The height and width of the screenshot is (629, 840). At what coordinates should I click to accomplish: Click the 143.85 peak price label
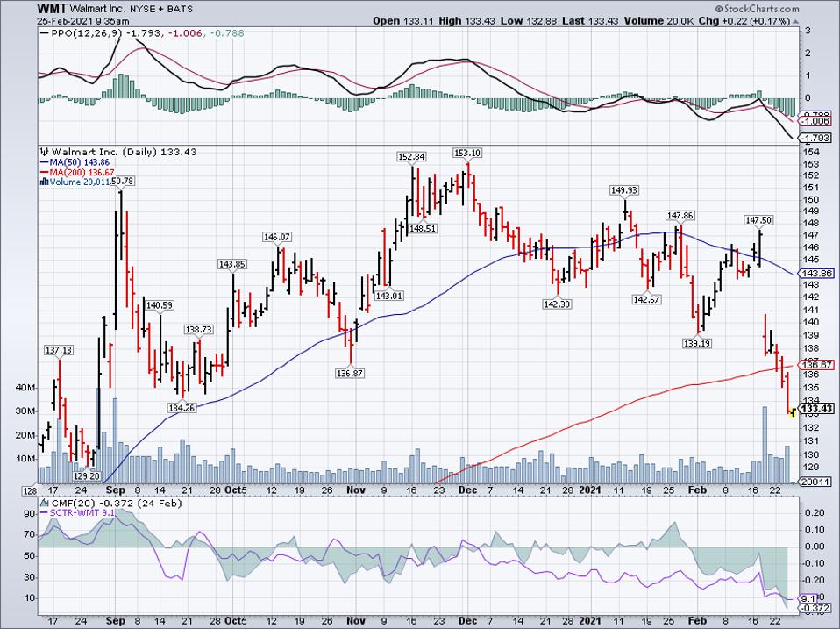click(232, 264)
